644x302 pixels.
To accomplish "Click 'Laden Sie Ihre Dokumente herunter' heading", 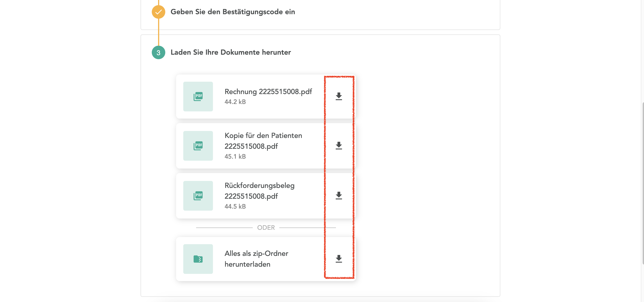I will [230, 52].
